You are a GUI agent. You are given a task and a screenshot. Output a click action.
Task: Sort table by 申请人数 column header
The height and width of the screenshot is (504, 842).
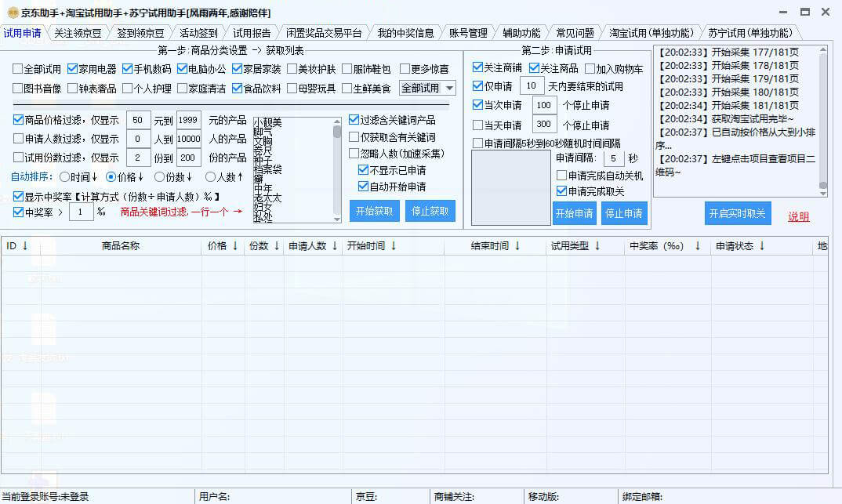313,246
